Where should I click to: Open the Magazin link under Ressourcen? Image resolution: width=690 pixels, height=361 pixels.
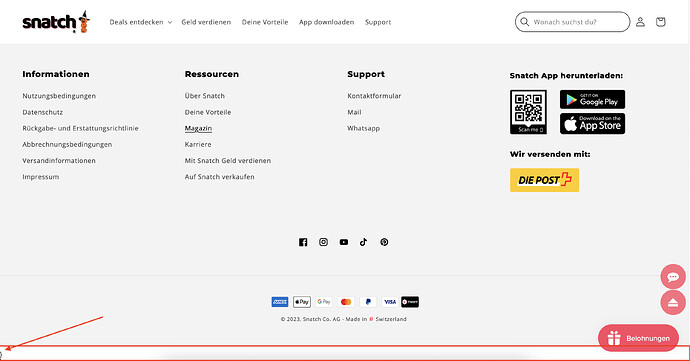(x=198, y=128)
